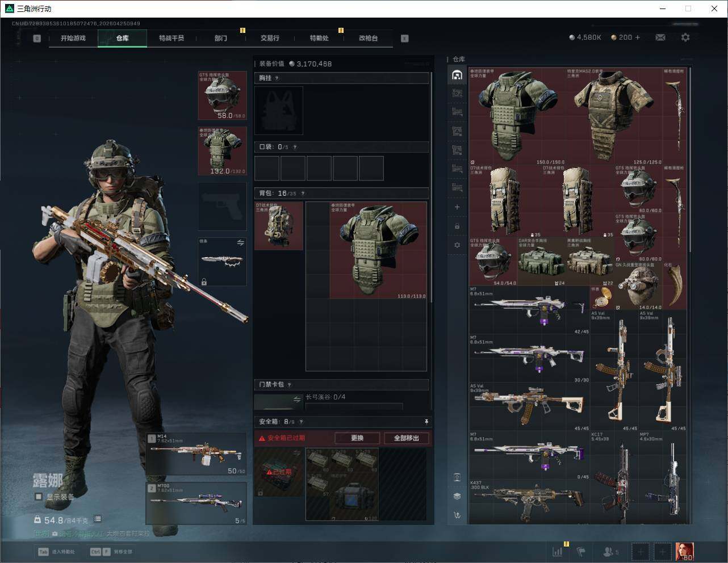The width and height of the screenshot is (728, 563).
Task: Click the help icon beside 背包
Action: (x=303, y=194)
